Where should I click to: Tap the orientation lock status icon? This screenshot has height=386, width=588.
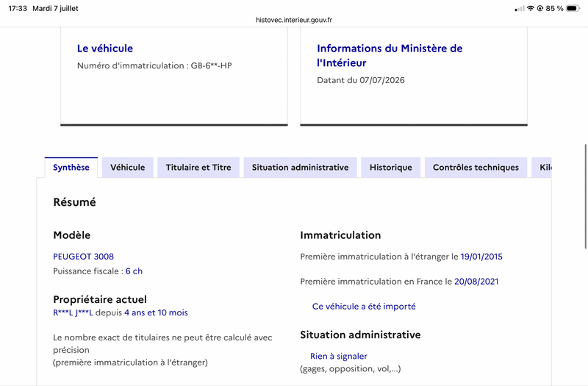point(540,8)
